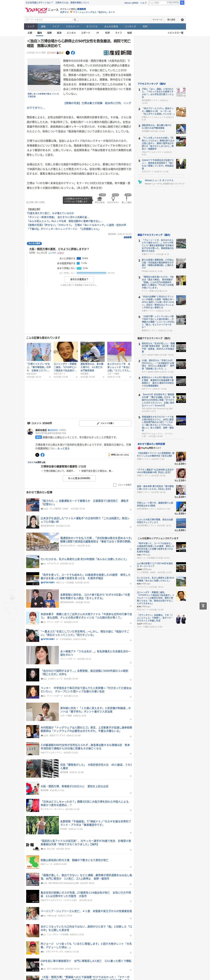Screen dimensions: 210x980
Task: Open the マイページ link
Action: pos(157,19)
